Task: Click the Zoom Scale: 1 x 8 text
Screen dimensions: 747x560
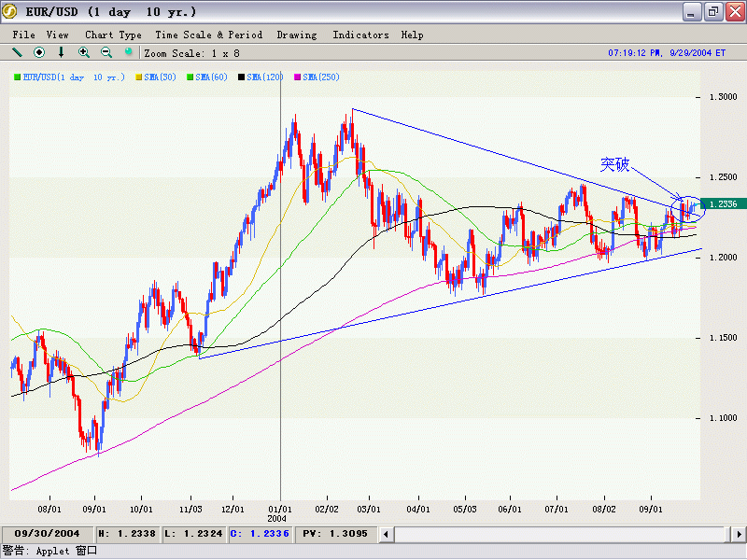Action: [x=192, y=53]
